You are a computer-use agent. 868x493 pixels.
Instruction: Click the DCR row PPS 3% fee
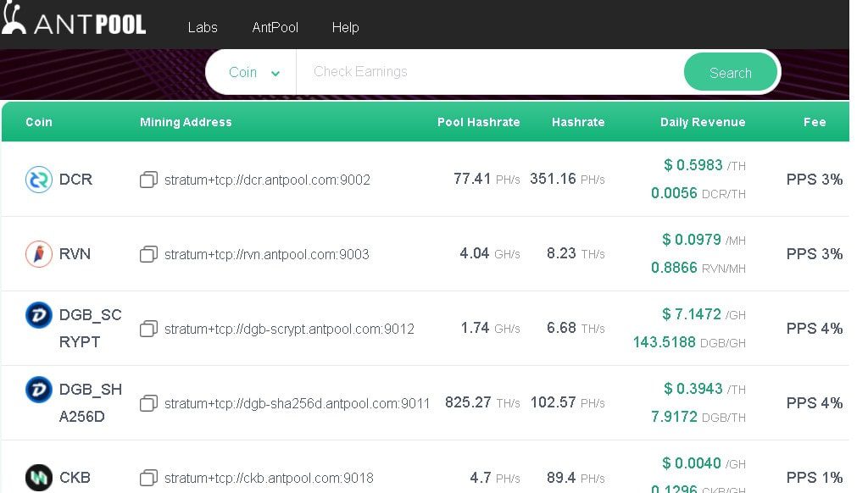(815, 180)
